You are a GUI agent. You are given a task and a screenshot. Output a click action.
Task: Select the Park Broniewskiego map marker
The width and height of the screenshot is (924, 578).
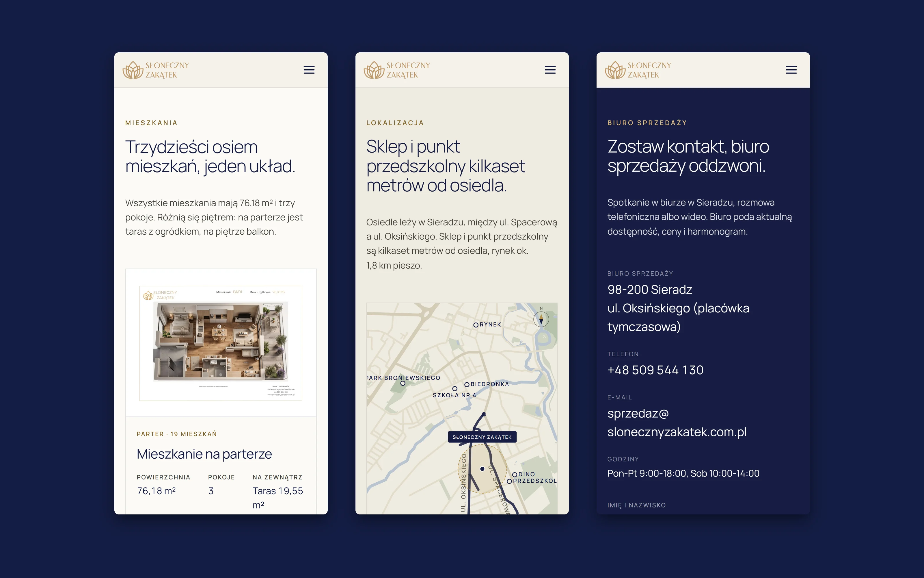click(x=403, y=384)
